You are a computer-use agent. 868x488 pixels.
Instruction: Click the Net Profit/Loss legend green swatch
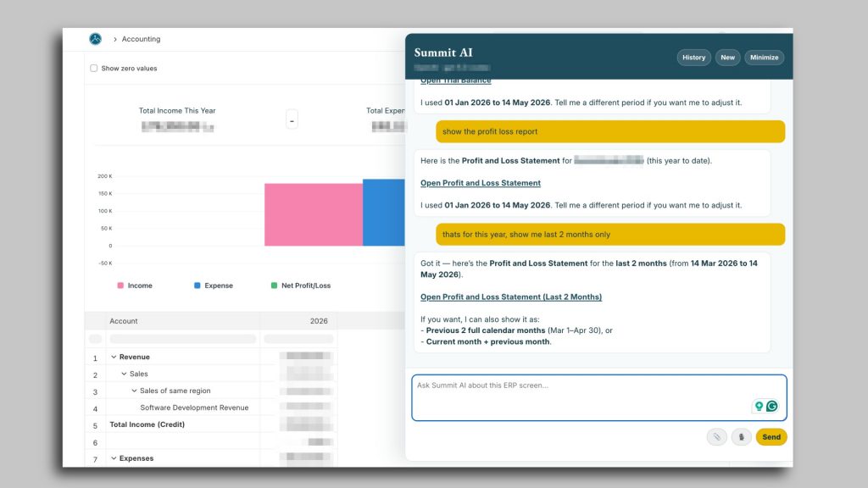pyautogui.click(x=274, y=286)
